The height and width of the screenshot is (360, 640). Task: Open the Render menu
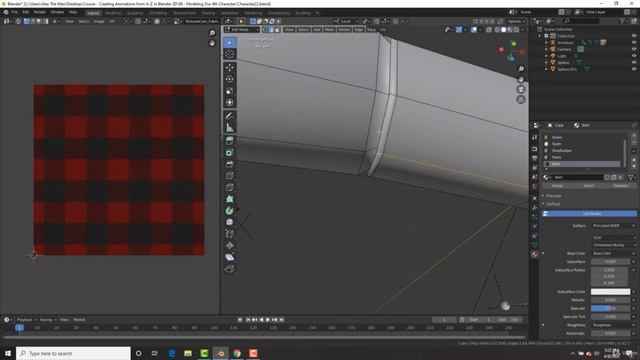(40, 12)
